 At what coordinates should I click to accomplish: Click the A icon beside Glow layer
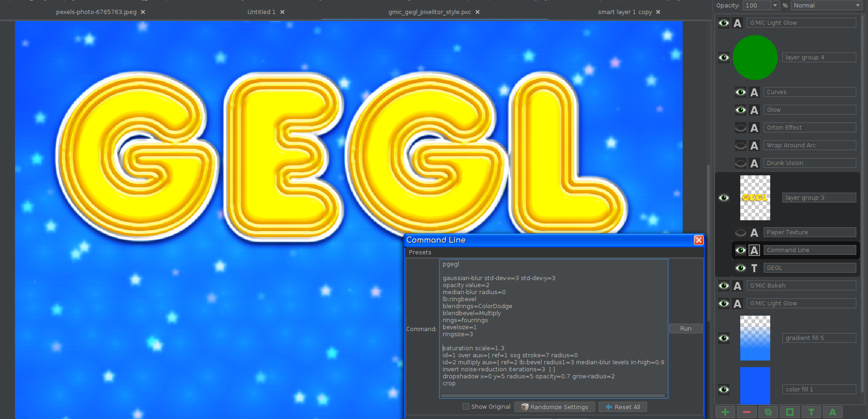(754, 110)
